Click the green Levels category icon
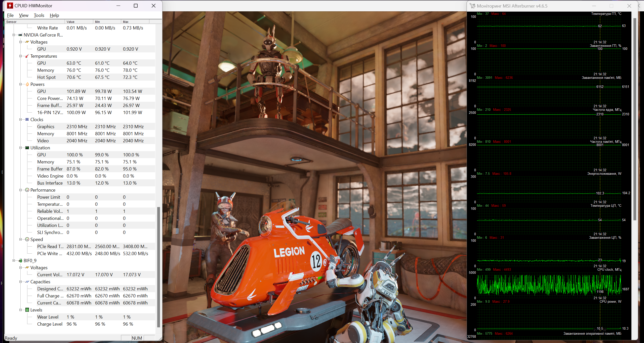644x343 pixels. pos(27,310)
